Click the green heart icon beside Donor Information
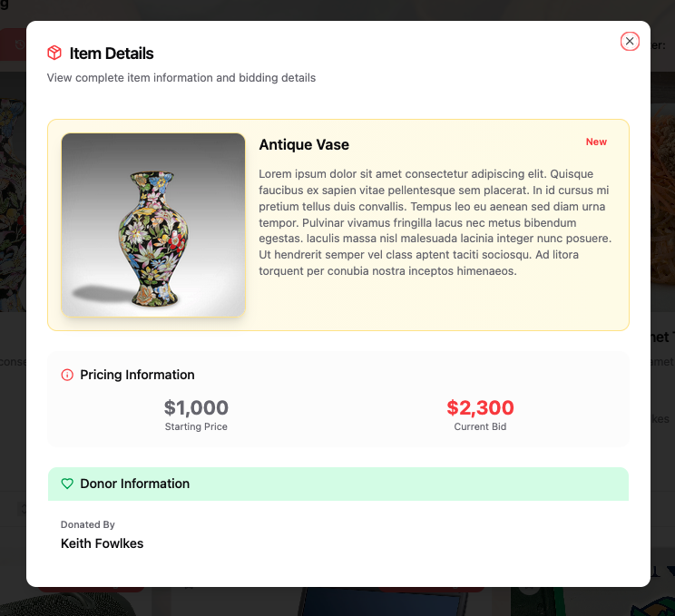The height and width of the screenshot is (616, 675). tap(67, 484)
